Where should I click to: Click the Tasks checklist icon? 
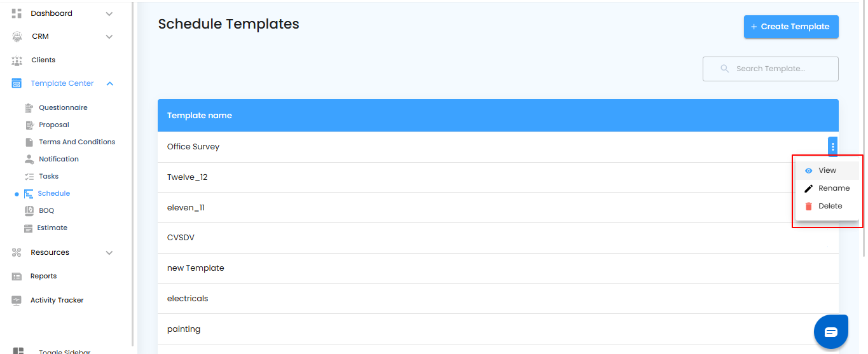point(29,177)
